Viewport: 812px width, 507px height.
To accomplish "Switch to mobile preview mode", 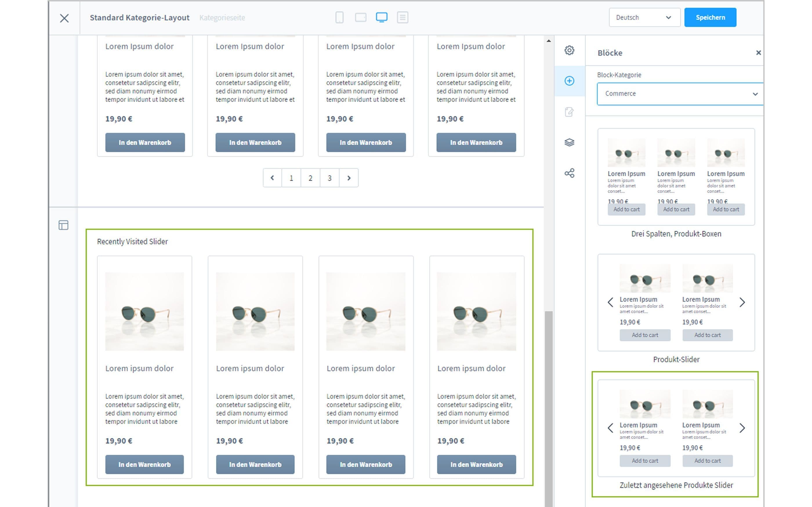I will [x=339, y=17].
